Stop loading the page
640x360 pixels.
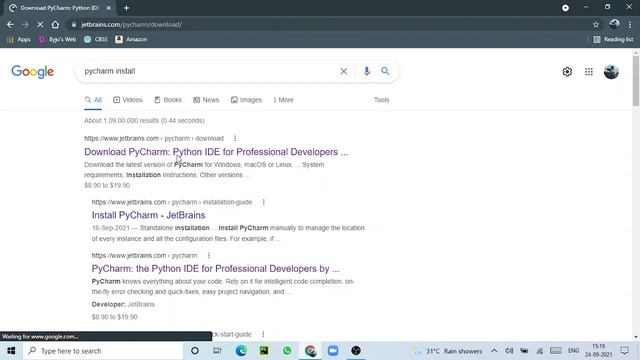pos(40,24)
